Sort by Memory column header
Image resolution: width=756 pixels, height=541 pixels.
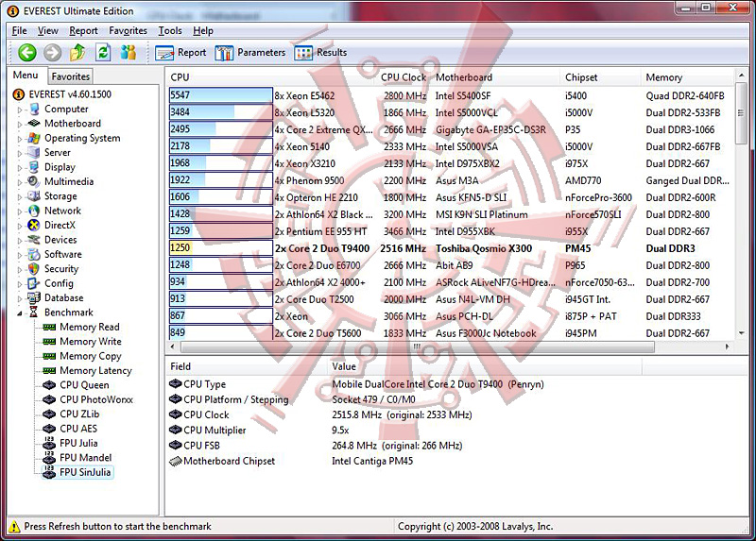[x=687, y=77]
